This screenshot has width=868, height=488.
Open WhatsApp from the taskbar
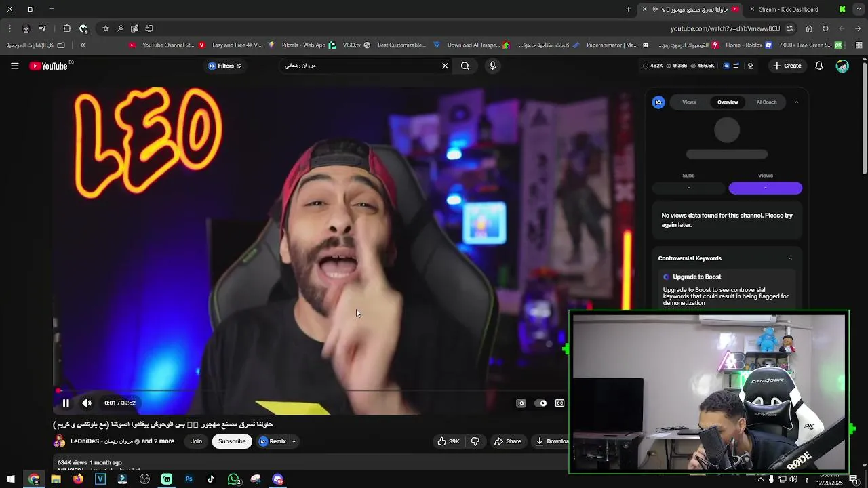click(x=233, y=479)
